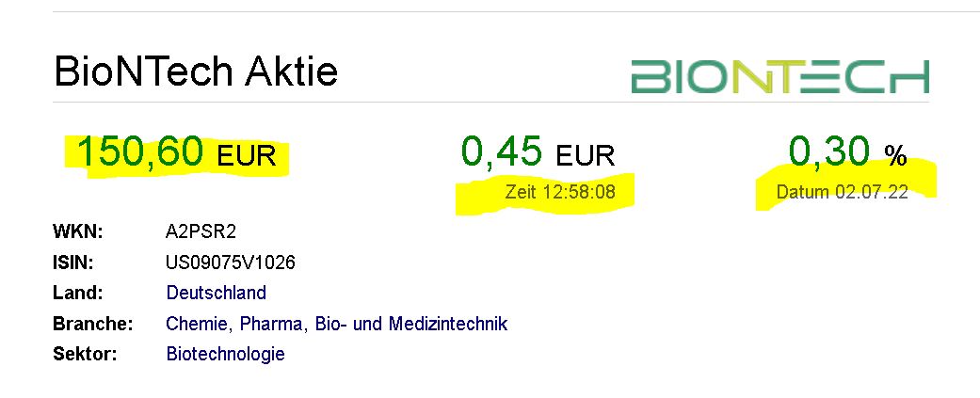This screenshot has width=980, height=398.
Task: Click the WKN value A2PSR2
Action: coord(201,231)
